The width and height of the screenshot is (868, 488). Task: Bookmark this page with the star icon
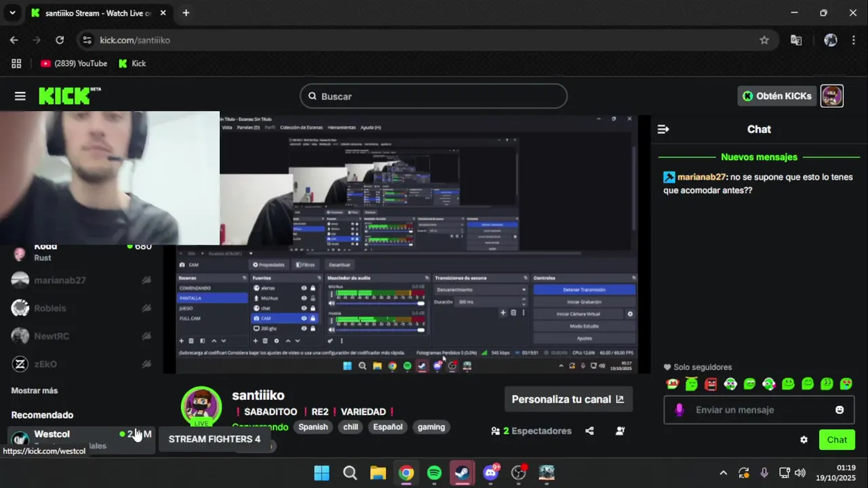pos(764,40)
